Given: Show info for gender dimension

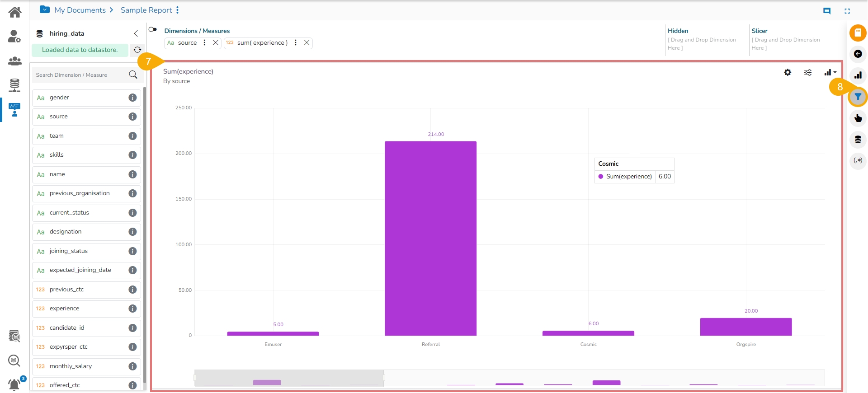Looking at the screenshot, I should (x=132, y=98).
